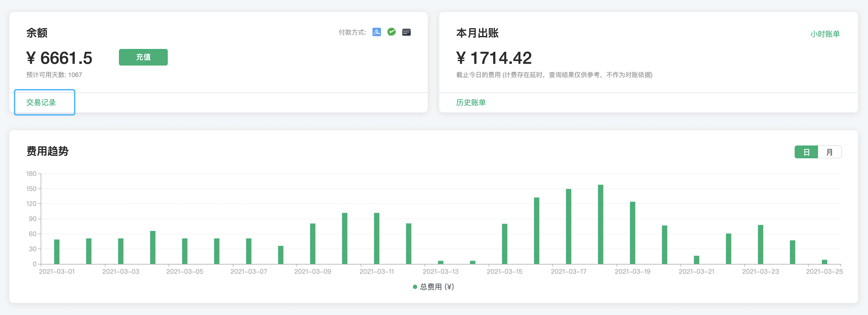
Task: Switch cost trend to 日 daily view
Action: click(806, 152)
